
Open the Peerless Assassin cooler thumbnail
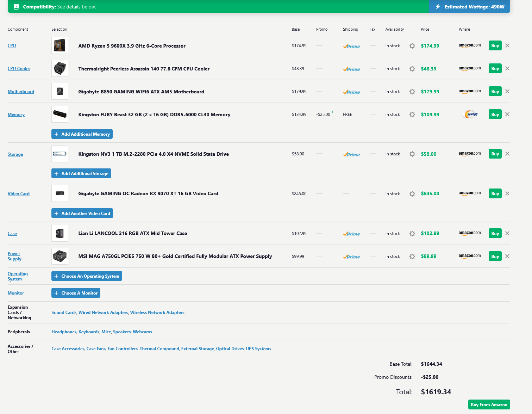[60, 68]
